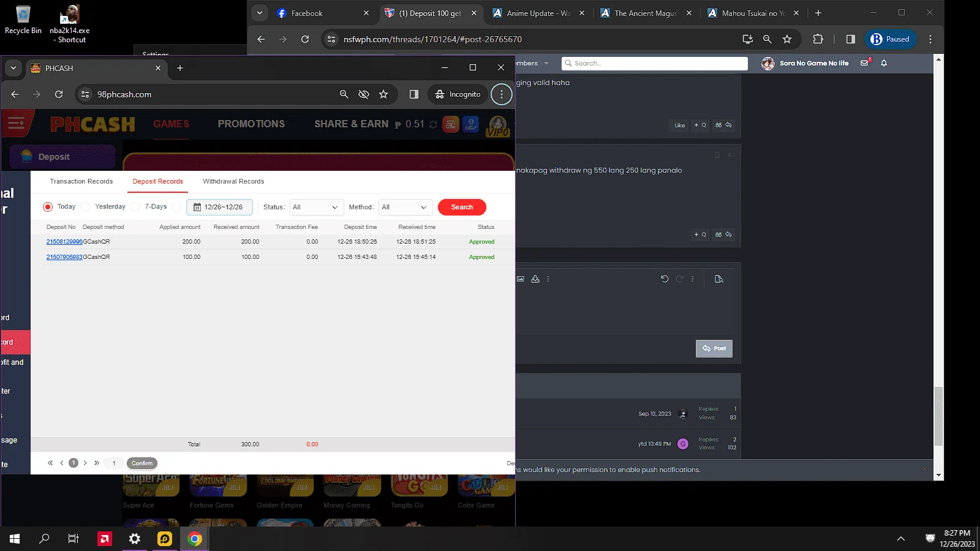Expand more insert options dots in reply editor
The image size is (980, 551).
(x=548, y=279)
